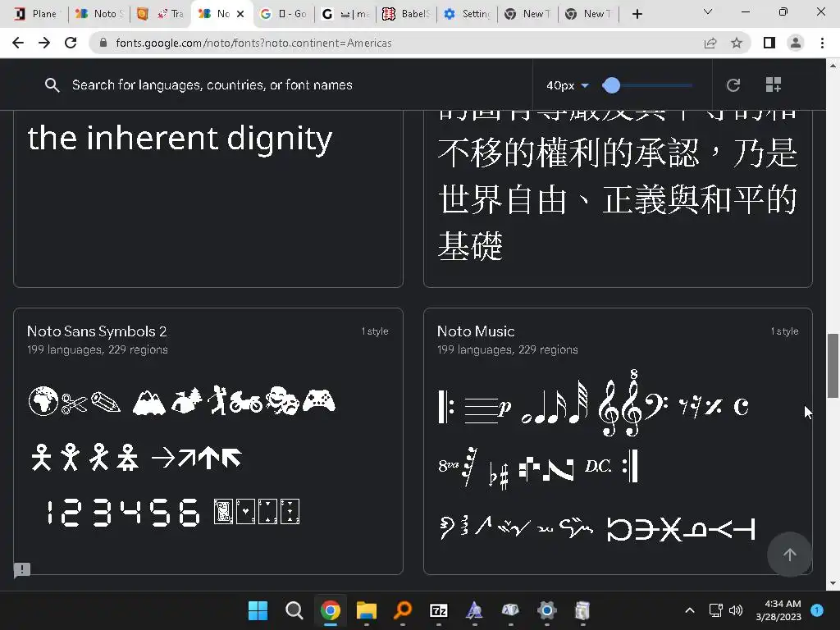Screen dimensions: 840x630
Task: Bookmark this page with the star icon
Action: [737, 43]
